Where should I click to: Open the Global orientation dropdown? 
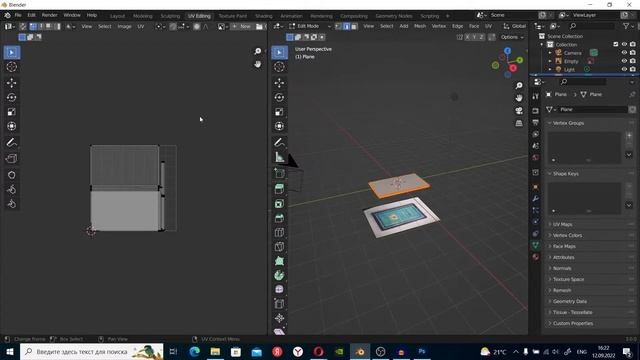tap(515, 26)
